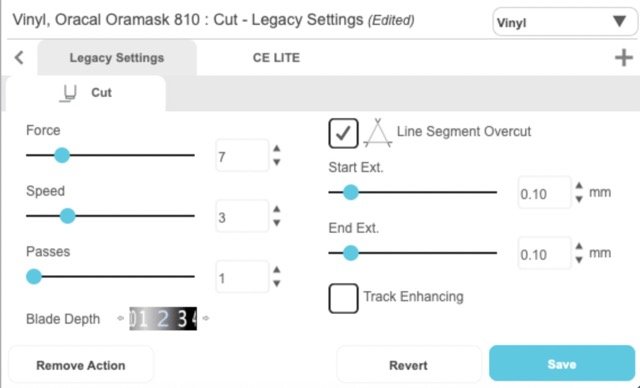The width and height of the screenshot is (640, 388).
Task: Switch to the CE LITE tab
Action: tap(276, 58)
